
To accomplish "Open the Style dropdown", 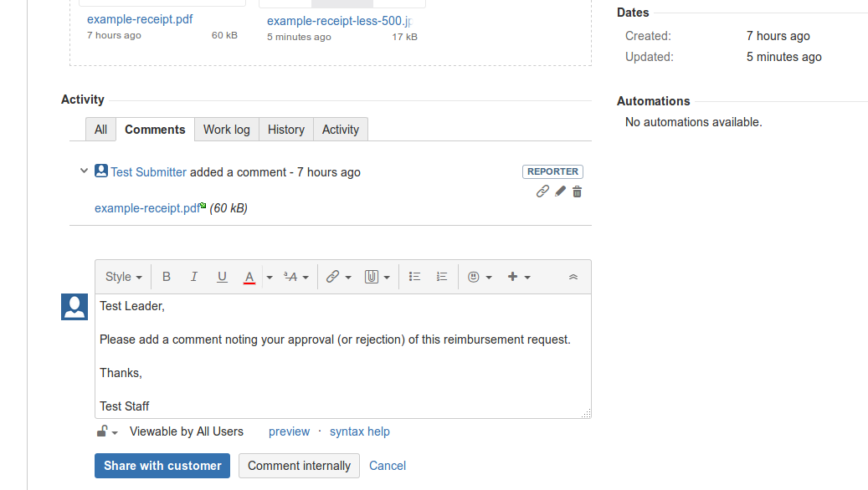I will (123, 277).
